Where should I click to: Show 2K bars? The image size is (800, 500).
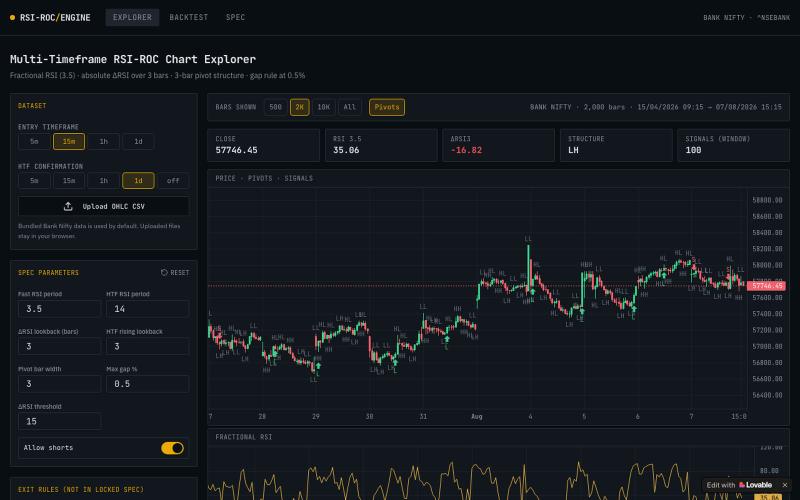click(299, 107)
